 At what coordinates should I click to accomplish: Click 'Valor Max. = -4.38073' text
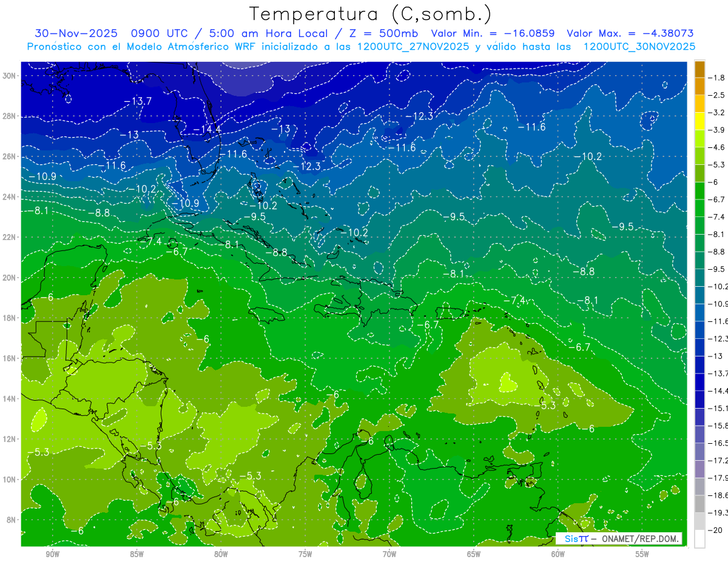[630, 33]
